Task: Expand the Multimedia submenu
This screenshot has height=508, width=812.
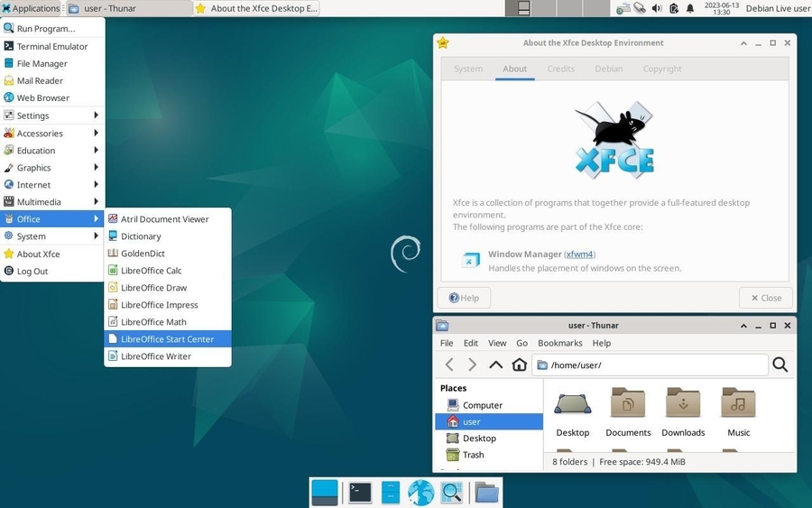Action: click(53, 201)
